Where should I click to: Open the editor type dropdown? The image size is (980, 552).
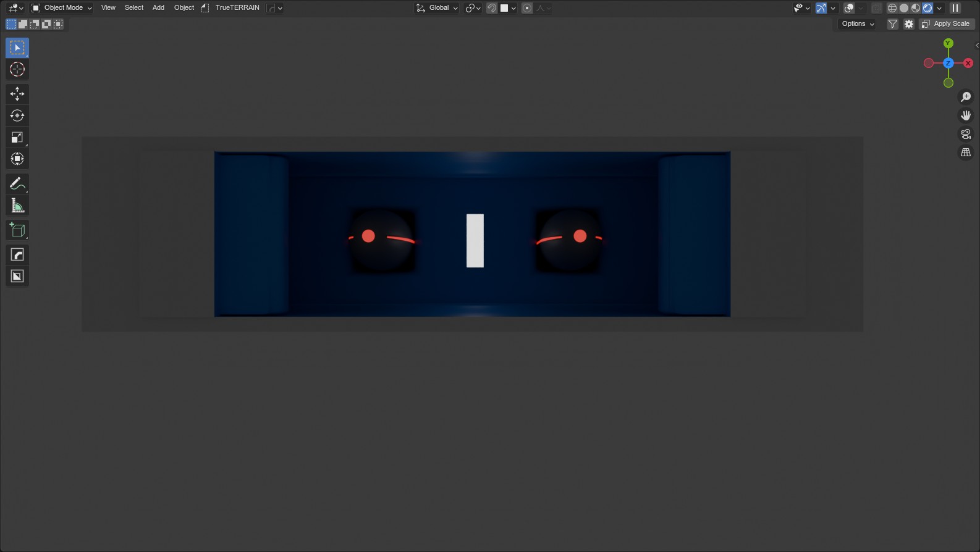coord(15,8)
